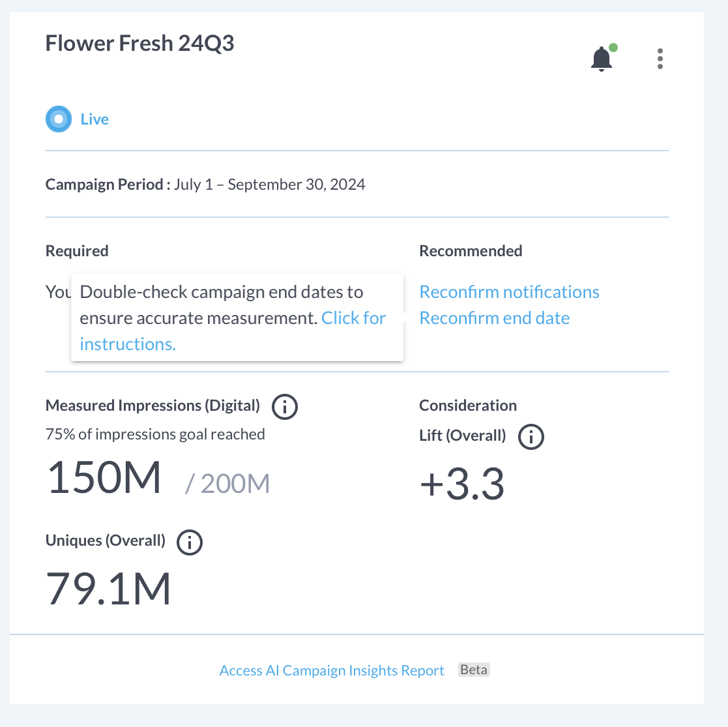Click the Beta badge
This screenshot has width=728, height=727.
click(474, 670)
